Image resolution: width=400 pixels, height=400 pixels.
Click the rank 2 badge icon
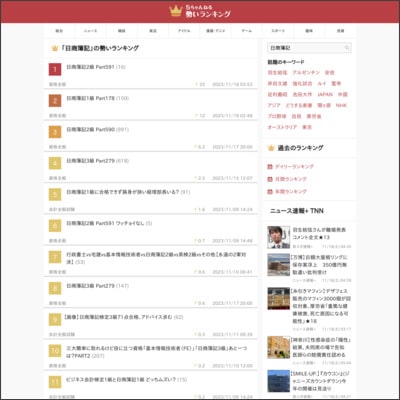[x=55, y=101]
